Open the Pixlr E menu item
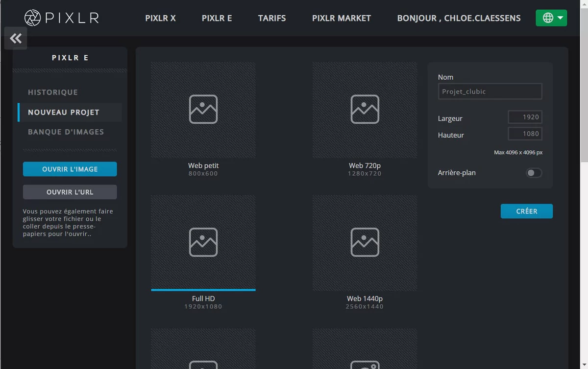 217,18
